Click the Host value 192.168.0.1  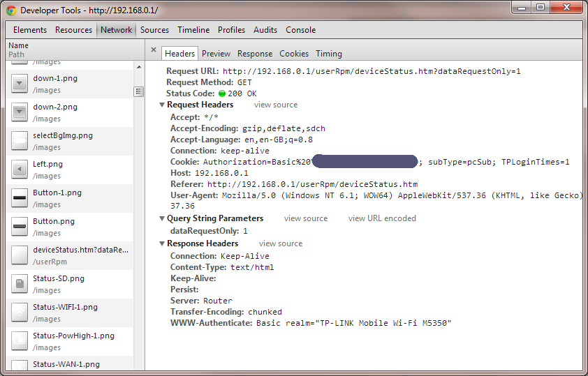point(221,173)
